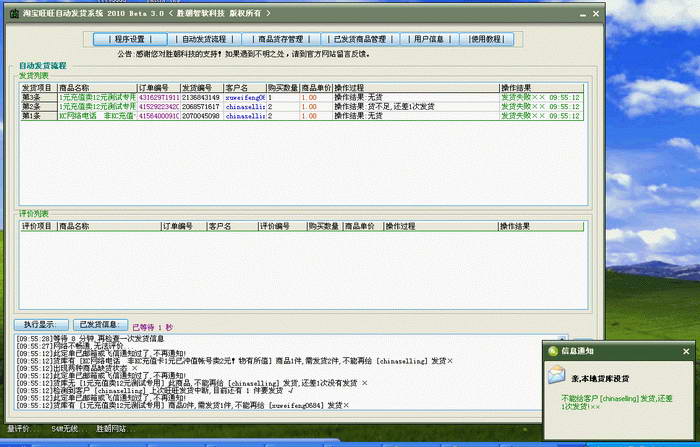The image size is (700, 447).
Task: Click customer chinaselling in 第2条 row
Action: 245,106
